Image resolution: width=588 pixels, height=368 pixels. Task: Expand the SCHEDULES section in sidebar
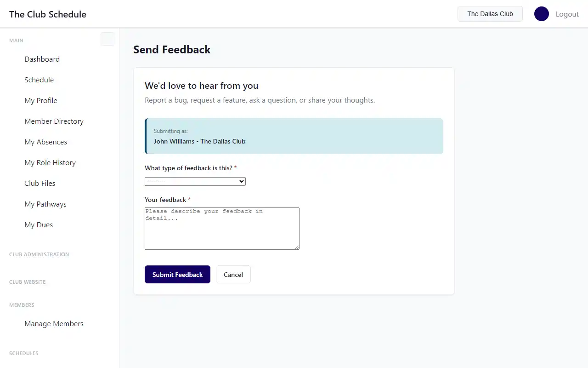click(x=23, y=353)
